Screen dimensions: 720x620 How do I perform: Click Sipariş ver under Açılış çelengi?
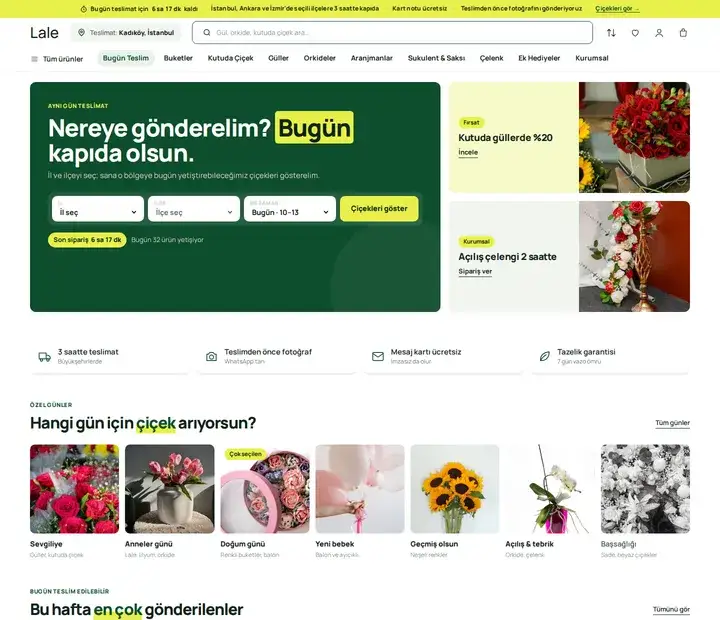coord(475,271)
